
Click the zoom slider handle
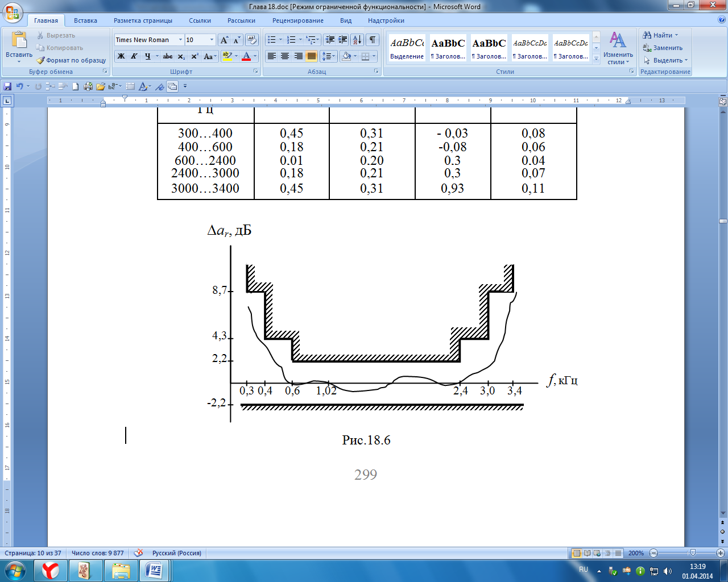click(x=692, y=553)
